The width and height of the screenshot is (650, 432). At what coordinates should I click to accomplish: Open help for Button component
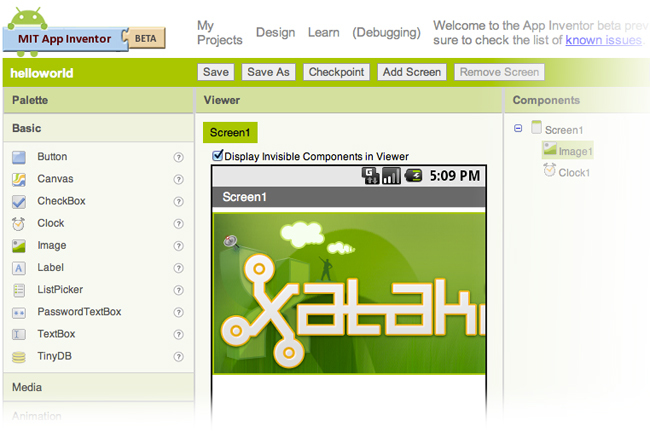tap(178, 157)
